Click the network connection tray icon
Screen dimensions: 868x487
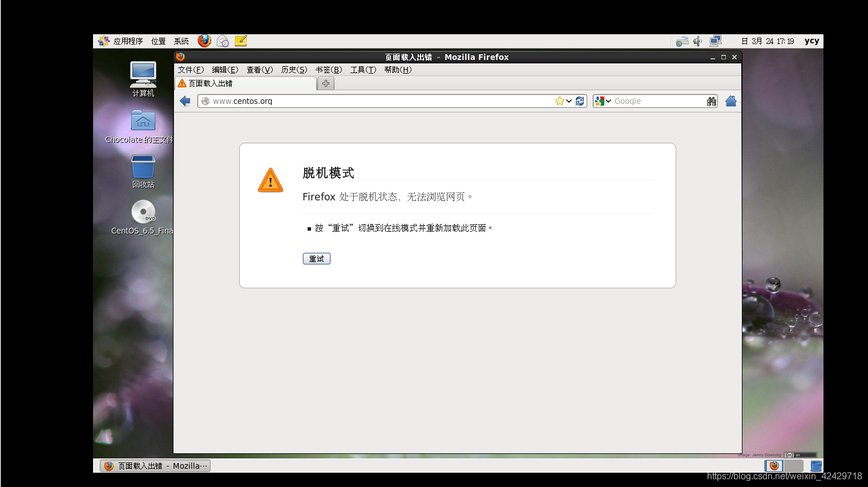point(716,41)
